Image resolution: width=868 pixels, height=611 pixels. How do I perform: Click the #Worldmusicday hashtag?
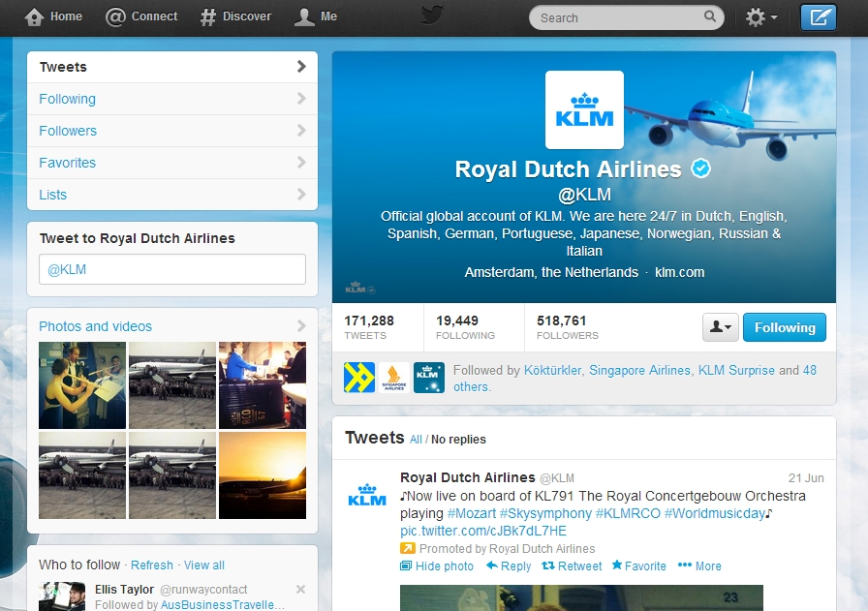(x=715, y=513)
